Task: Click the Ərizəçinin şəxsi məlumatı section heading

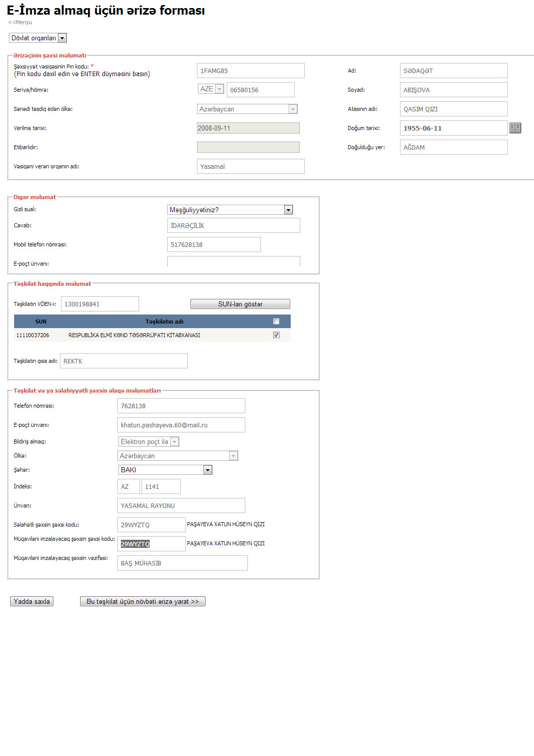Action: click(x=50, y=55)
